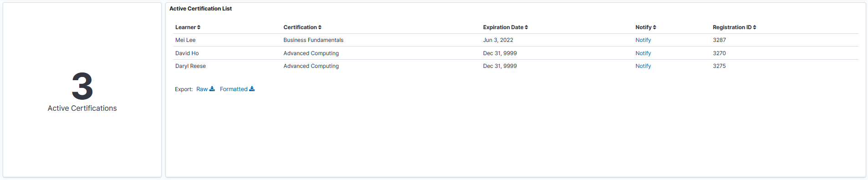Screen dimensions: 868x180
Task: Click the Business Fundamentals certification cell
Action: (x=313, y=40)
